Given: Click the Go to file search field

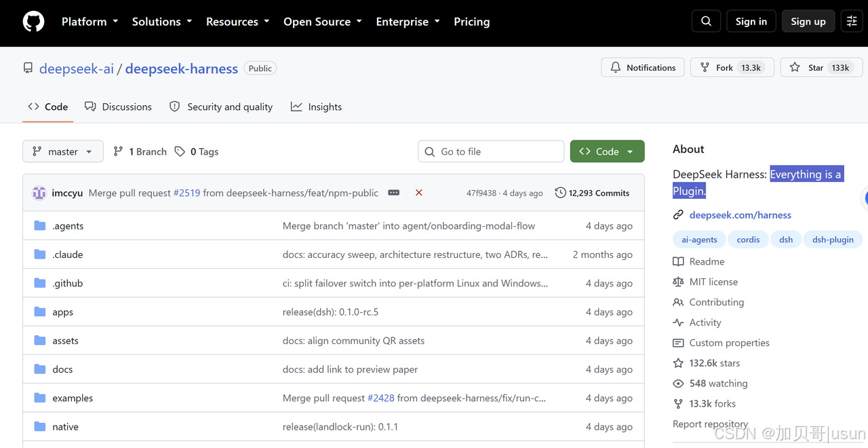Looking at the screenshot, I should 491,151.
